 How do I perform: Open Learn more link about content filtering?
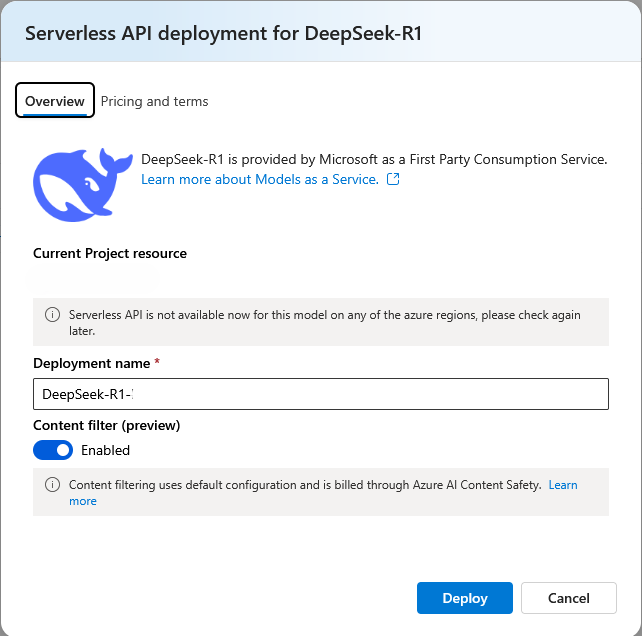pyautogui.click(x=563, y=485)
